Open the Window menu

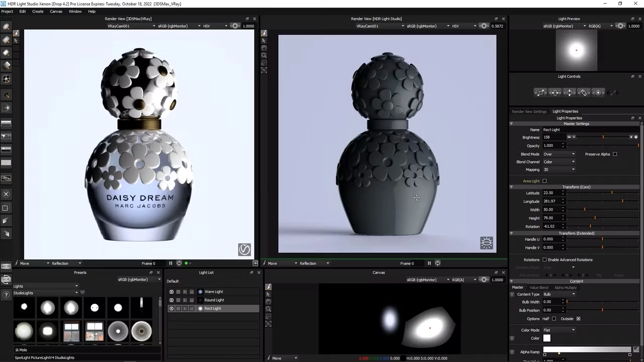(x=75, y=11)
